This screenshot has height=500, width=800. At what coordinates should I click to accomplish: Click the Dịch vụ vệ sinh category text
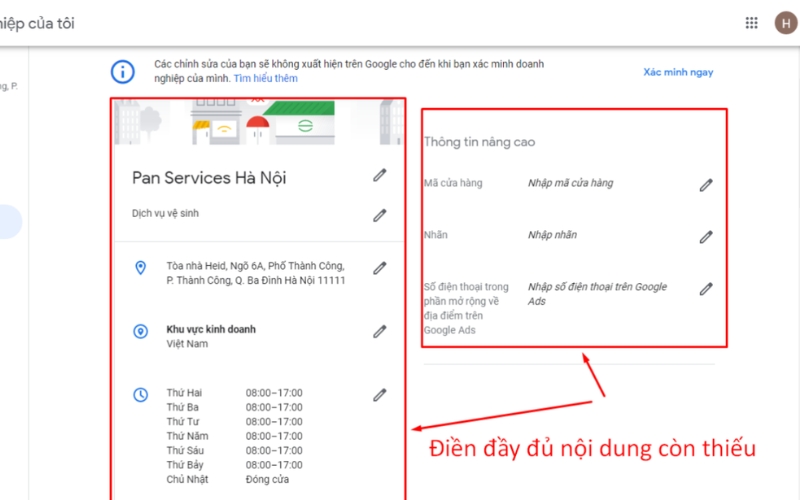point(165,213)
